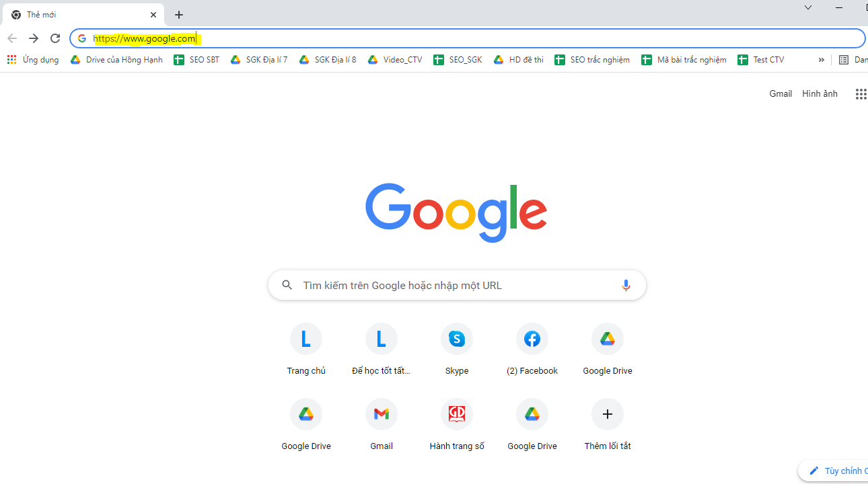The width and height of the screenshot is (868, 484).
Task: Click the forward navigation arrow
Action: pos(34,38)
